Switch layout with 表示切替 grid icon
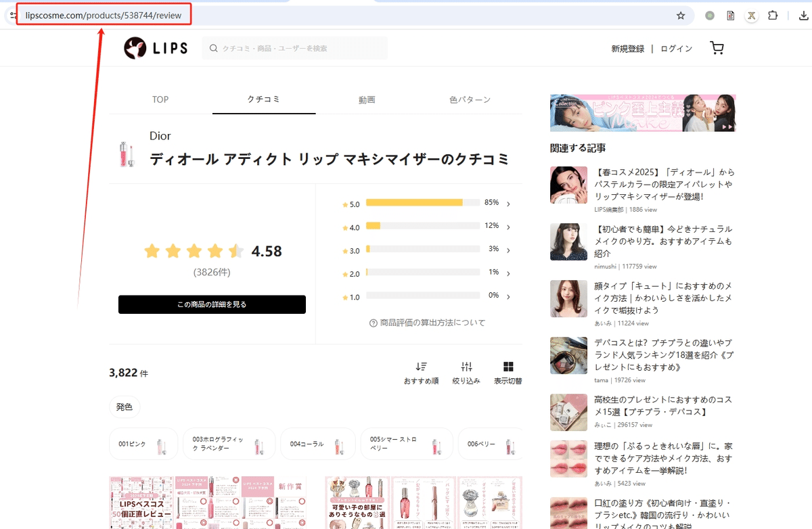812x529 pixels. point(508,373)
